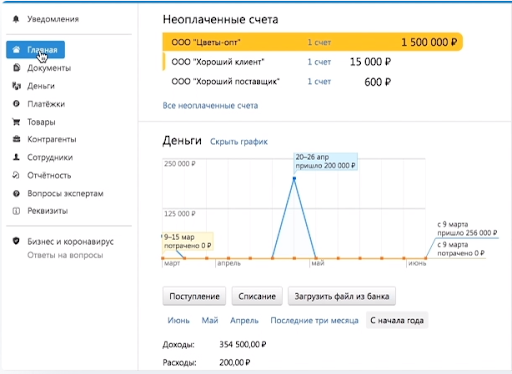Select the ООО "Цветы-опт" unpaid invoice row
The image size is (512, 374).
pyautogui.click(x=312, y=42)
